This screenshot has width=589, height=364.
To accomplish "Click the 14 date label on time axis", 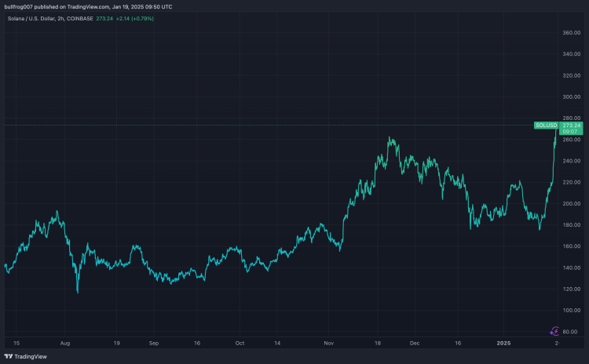I will pyautogui.click(x=277, y=343).
